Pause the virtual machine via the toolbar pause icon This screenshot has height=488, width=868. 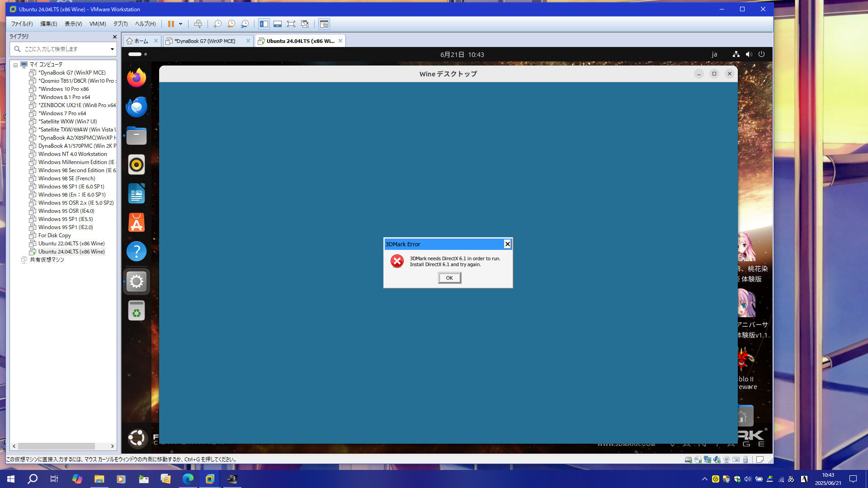171,24
